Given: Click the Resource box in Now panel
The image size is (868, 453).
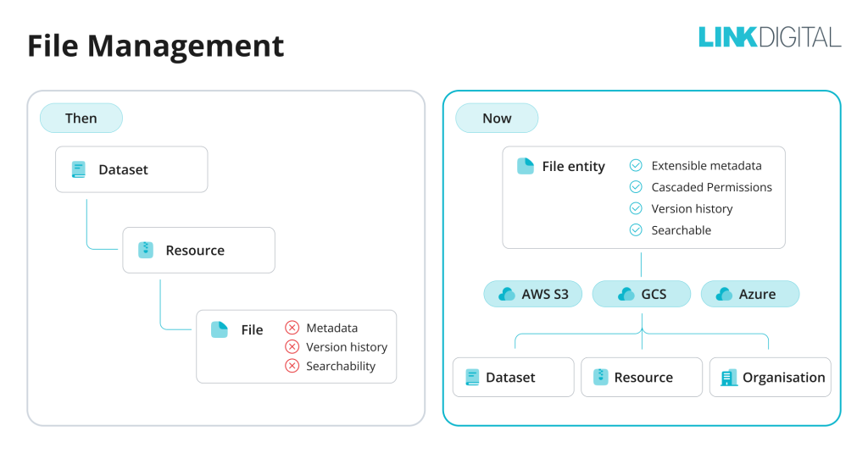Looking at the screenshot, I should (x=642, y=378).
